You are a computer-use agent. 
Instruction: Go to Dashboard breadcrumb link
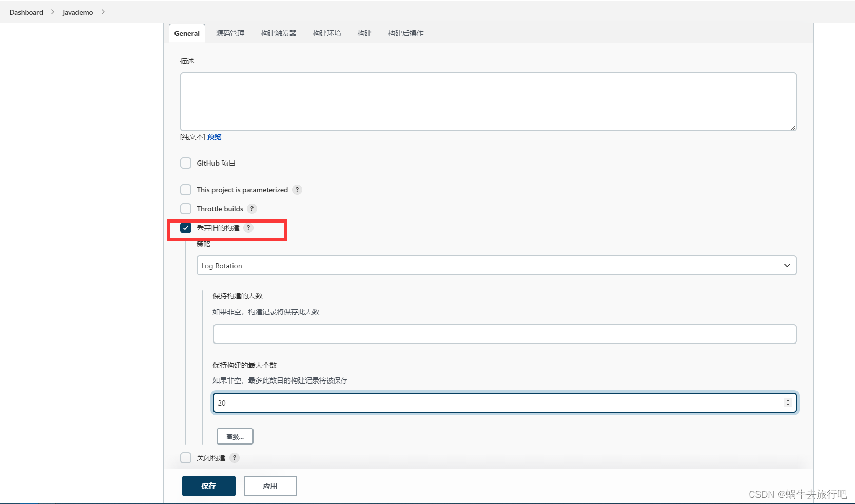[x=26, y=12]
